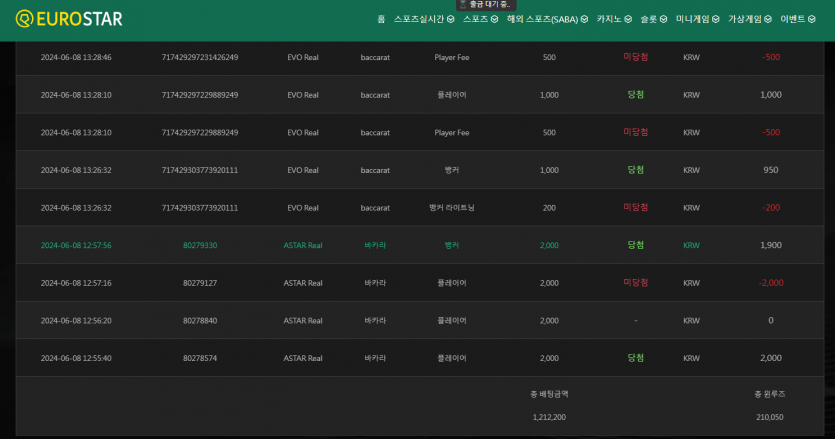Click the 1,900 winnings value
This screenshot has width=835, height=439.
coord(771,246)
